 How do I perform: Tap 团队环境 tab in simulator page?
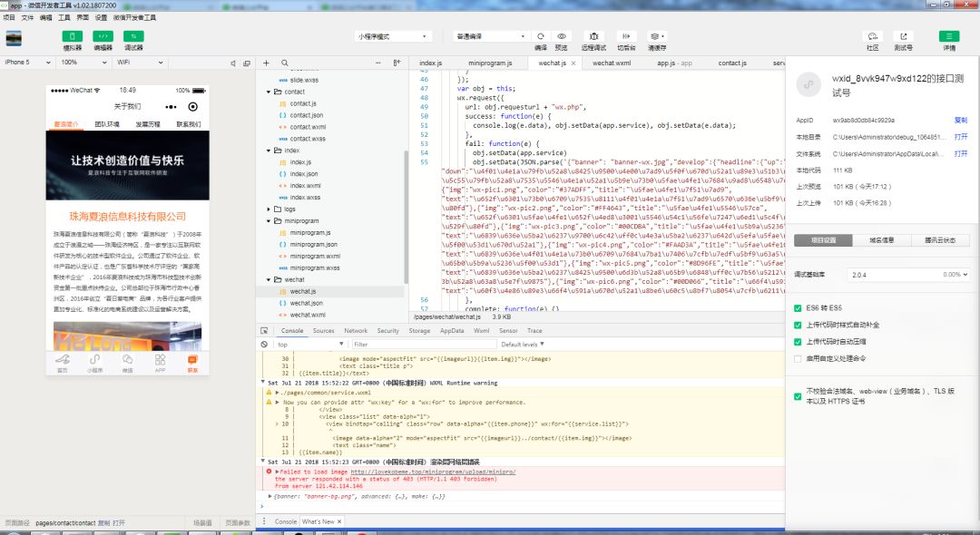pos(107,124)
